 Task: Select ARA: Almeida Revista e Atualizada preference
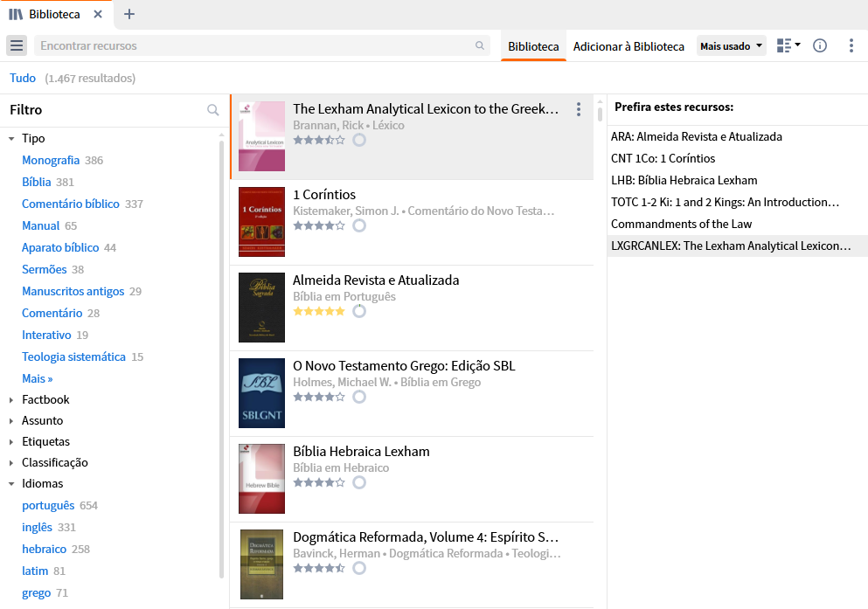coord(738,136)
